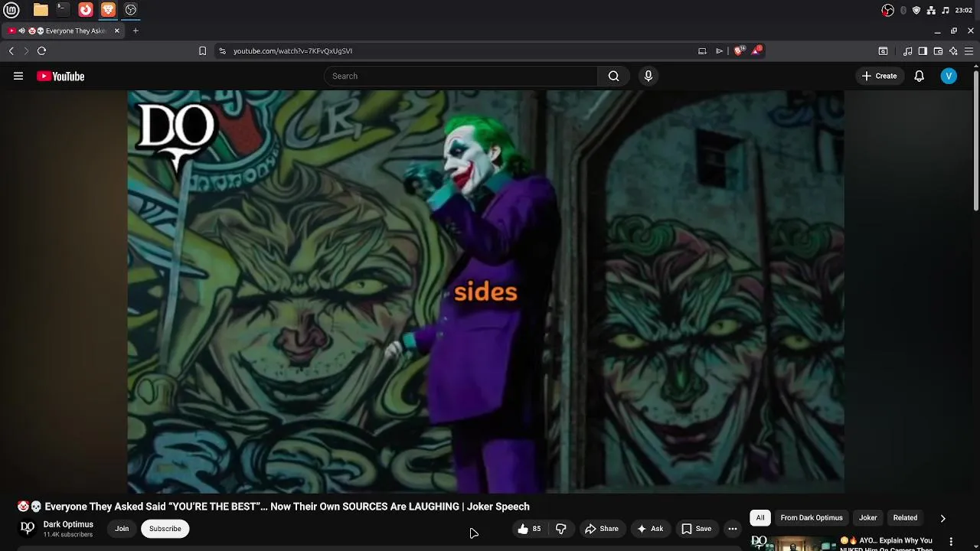Open the OBS Studio panel launcher
The image size is (980, 551).
pyautogui.click(x=131, y=10)
